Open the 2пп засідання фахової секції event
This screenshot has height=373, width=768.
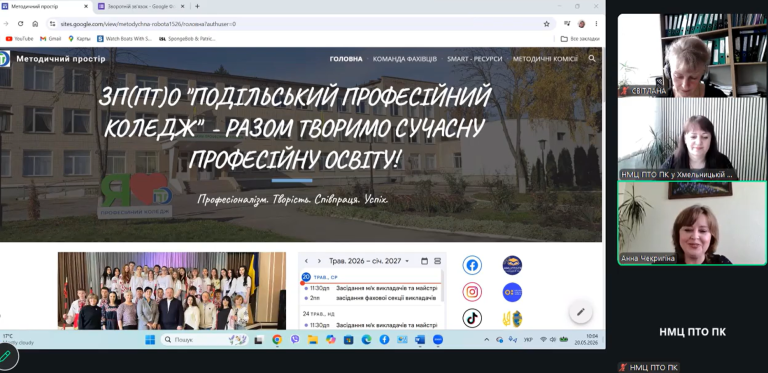pos(372,298)
